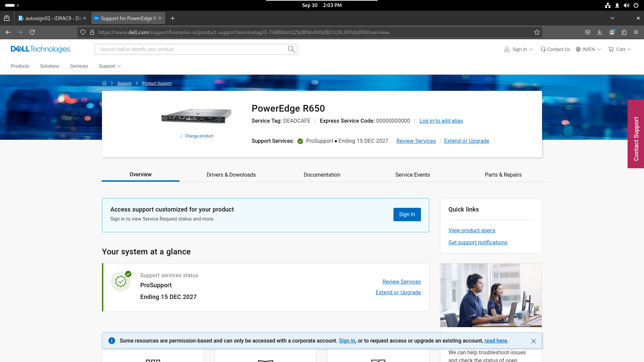Expand the Cart dropdown
The height and width of the screenshot is (362, 644).
tap(620, 49)
